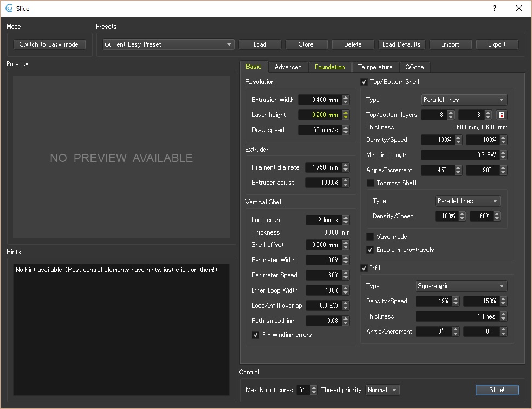Viewport: 532px width, 409px height.
Task: Click Max No. of cores stepper
Action: click(314, 390)
